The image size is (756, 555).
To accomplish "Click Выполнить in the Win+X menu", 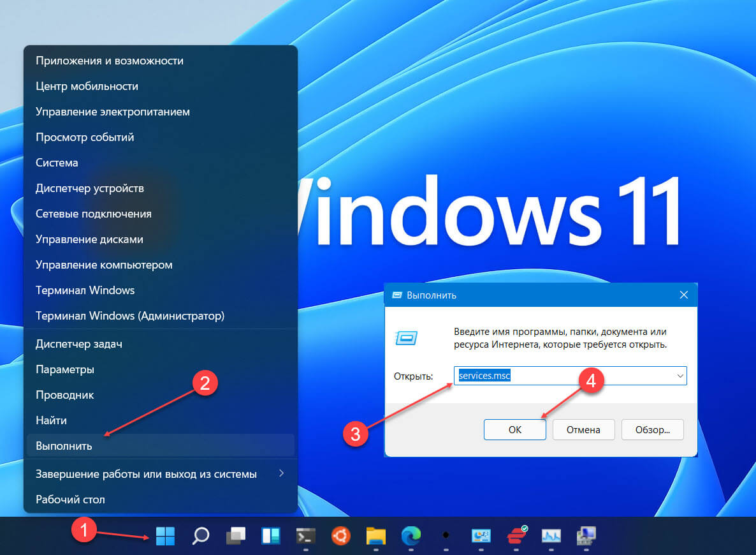I will tap(160, 446).
